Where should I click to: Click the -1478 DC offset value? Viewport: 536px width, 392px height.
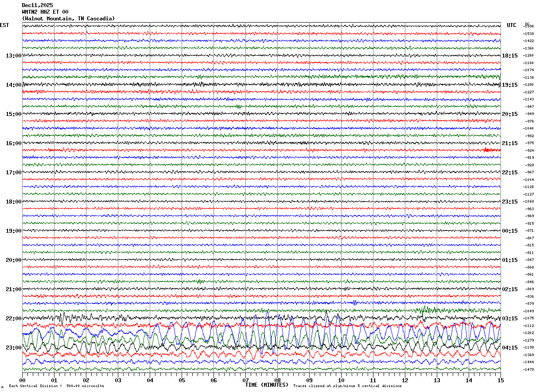pyautogui.click(x=528, y=369)
